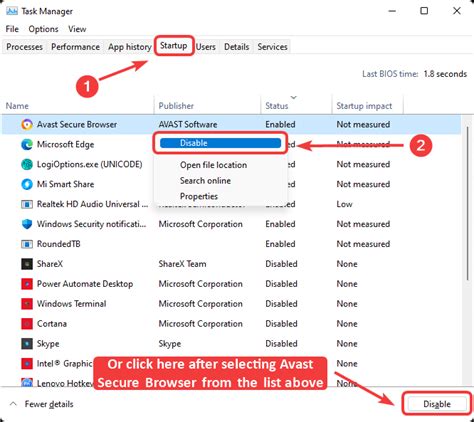Switch to the Services tab
The height and width of the screenshot is (422, 474).
(272, 47)
